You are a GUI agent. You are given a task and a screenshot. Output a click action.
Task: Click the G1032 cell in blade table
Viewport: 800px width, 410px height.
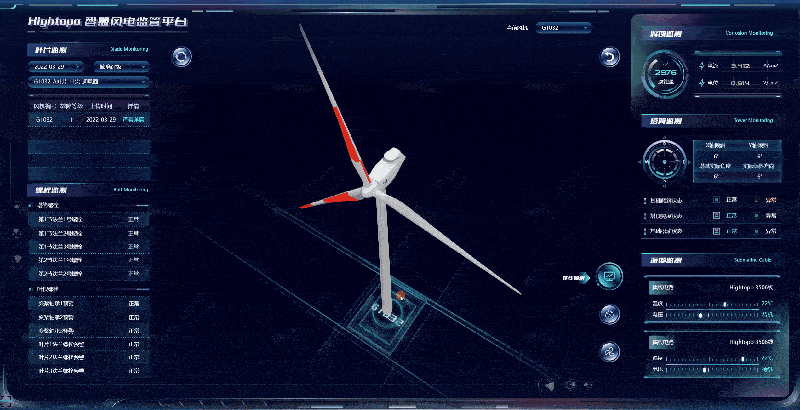(43, 119)
